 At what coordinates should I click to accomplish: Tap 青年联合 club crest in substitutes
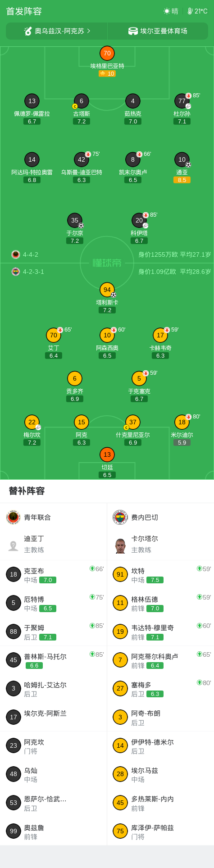[x=14, y=517]
